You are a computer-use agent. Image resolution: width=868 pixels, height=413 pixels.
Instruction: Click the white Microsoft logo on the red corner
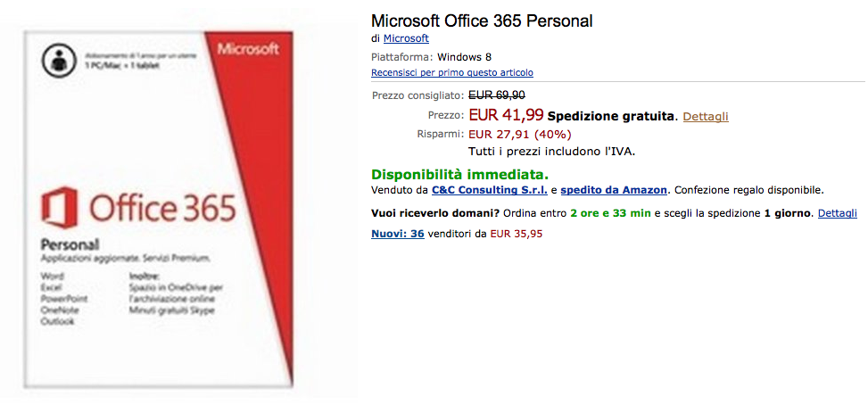tap(246, 50)
